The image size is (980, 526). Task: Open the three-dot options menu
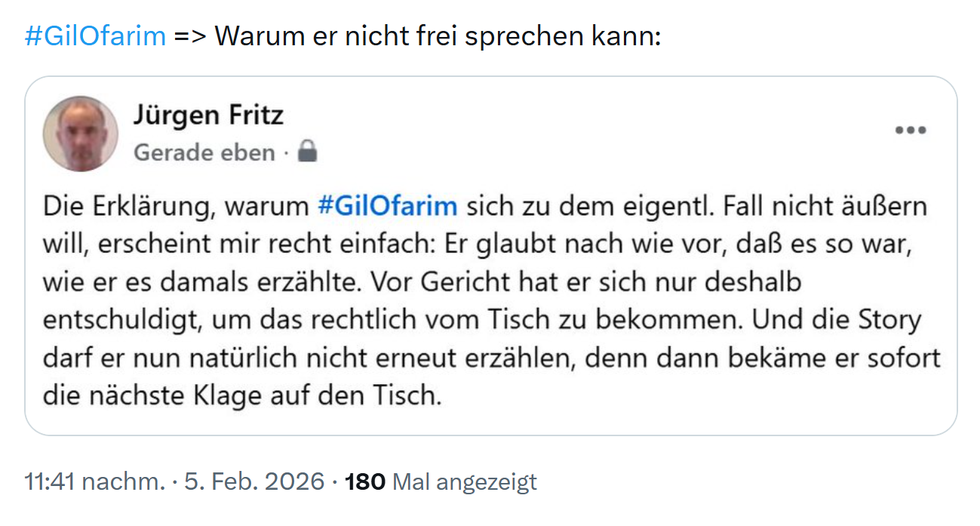(x=911, y=131)
